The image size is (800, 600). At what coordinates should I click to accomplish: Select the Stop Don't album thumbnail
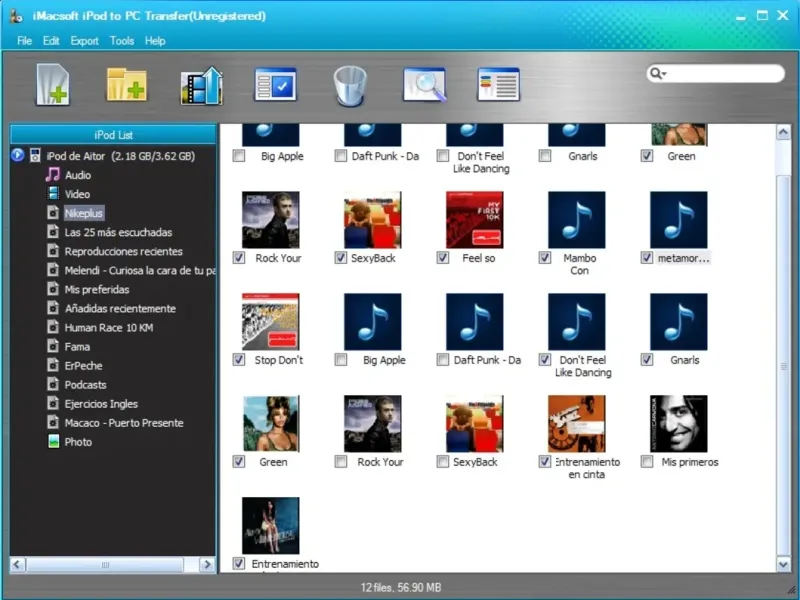pyautogui.click(x=270, y=321)
